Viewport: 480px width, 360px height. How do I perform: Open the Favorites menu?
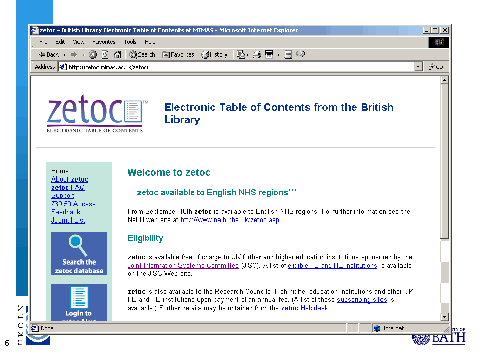pyautogui.click(x=104, y=42)
